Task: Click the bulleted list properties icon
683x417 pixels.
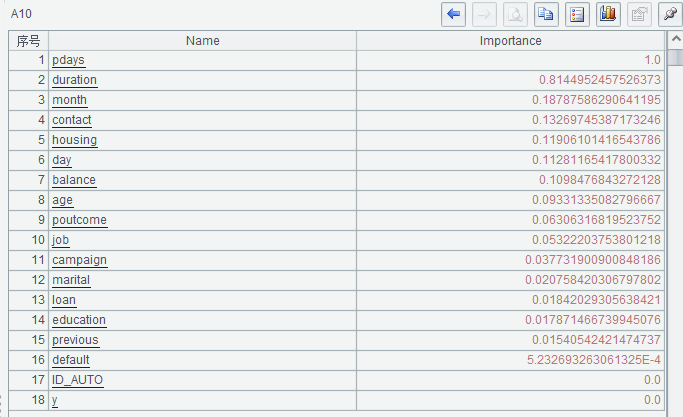Action: pyautogui.click(x=577, y=14)
